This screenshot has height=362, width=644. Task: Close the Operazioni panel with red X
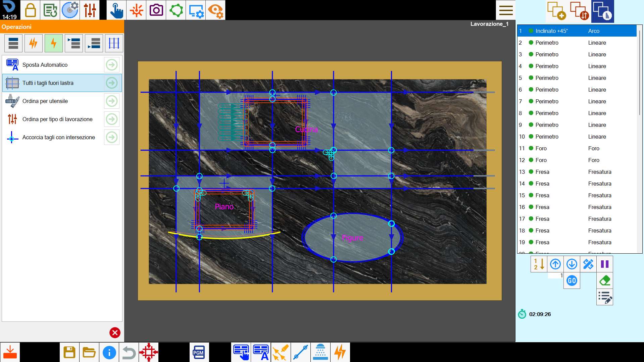point(115,332)
